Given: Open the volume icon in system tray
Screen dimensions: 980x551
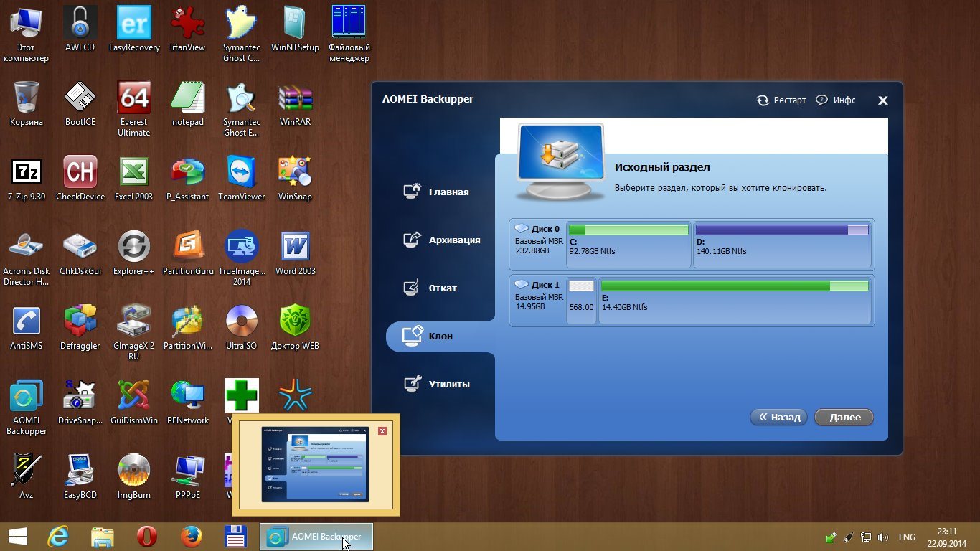Looking at the screenshot, I should click(x=883, y=537).
